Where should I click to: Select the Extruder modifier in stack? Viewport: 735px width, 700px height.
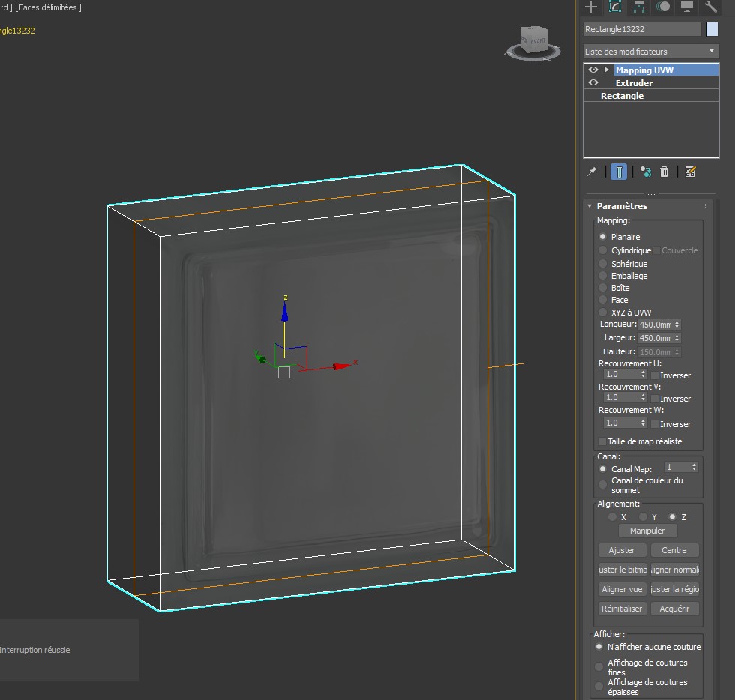pos(634,83)
